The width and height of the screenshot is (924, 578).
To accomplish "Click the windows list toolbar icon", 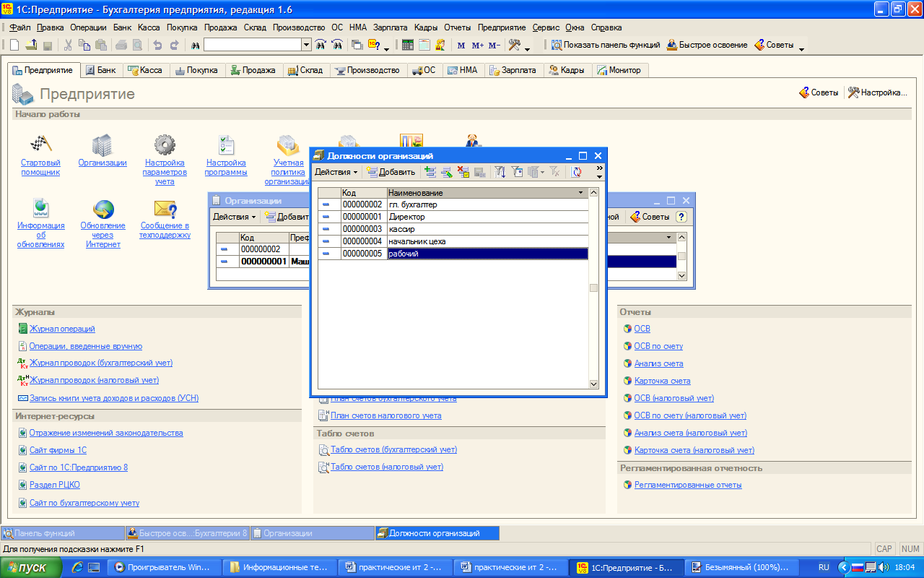I will [357, 45].
